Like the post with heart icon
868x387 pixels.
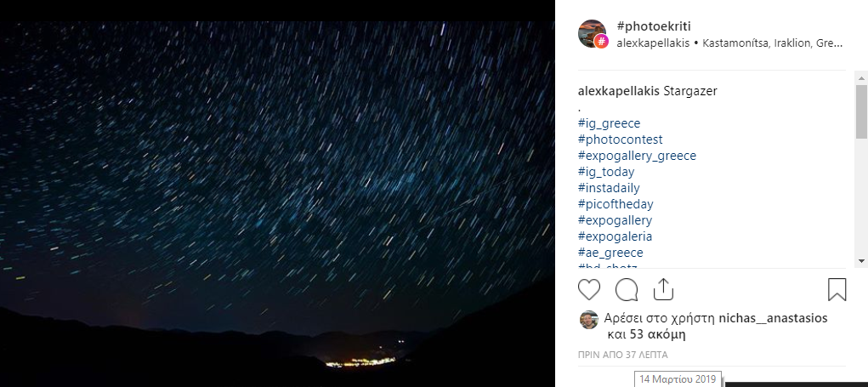(589, 289)
